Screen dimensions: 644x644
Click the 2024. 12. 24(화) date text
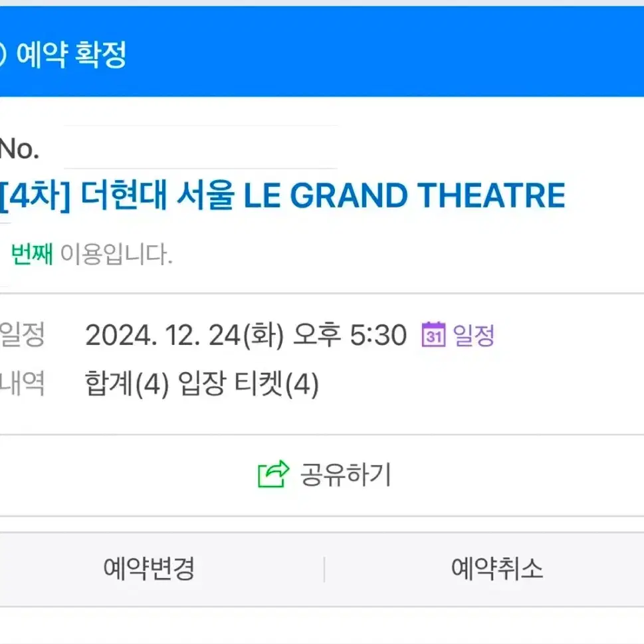pyautogui.click(x=184, y=335)
